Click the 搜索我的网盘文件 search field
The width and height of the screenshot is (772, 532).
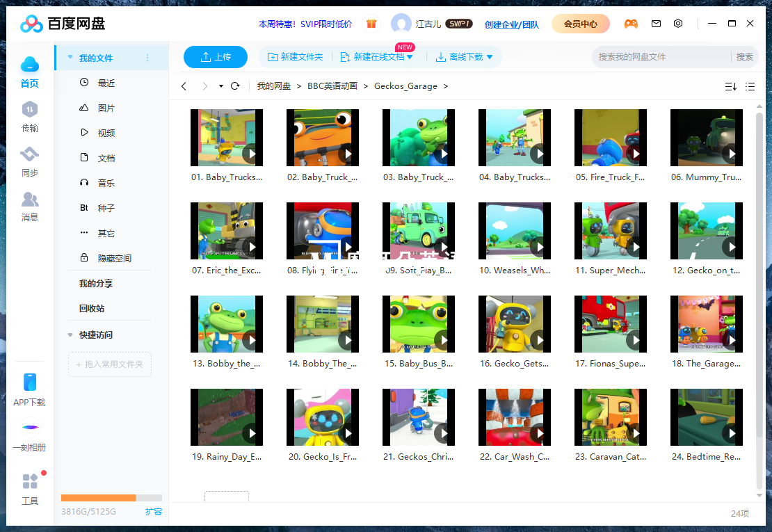coord(661,57)
